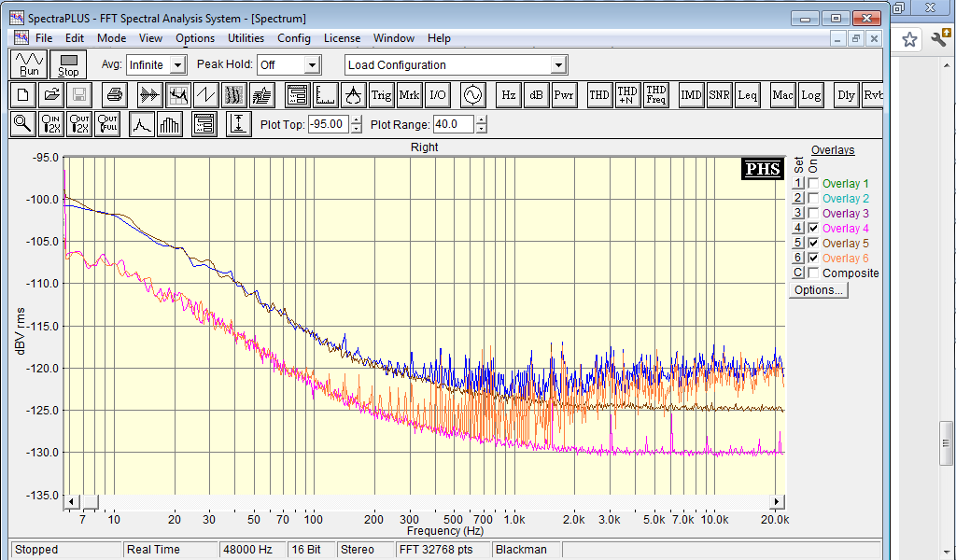Select the bar graph plot style icon
Screen dimensions: 956x560
click(x=171, y=123)
